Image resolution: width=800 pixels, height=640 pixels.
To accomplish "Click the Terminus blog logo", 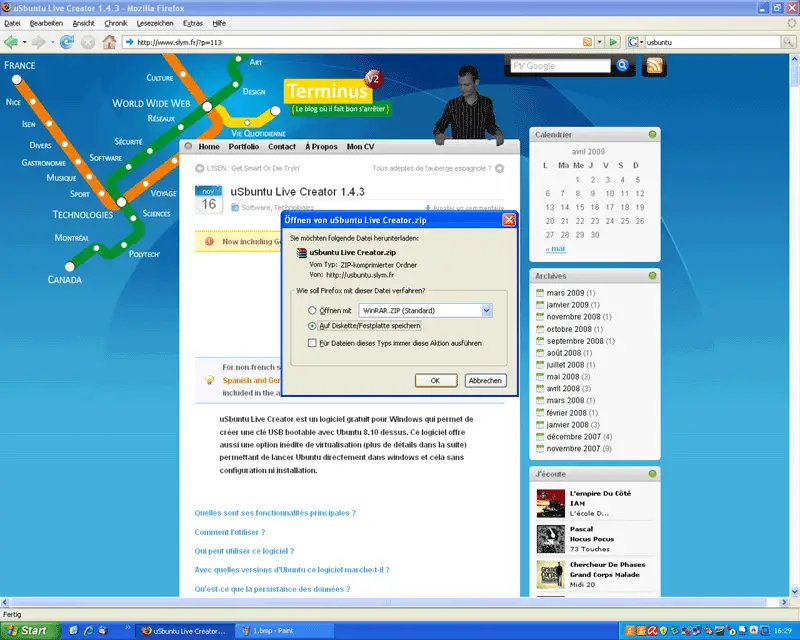I will click(327, 91).
